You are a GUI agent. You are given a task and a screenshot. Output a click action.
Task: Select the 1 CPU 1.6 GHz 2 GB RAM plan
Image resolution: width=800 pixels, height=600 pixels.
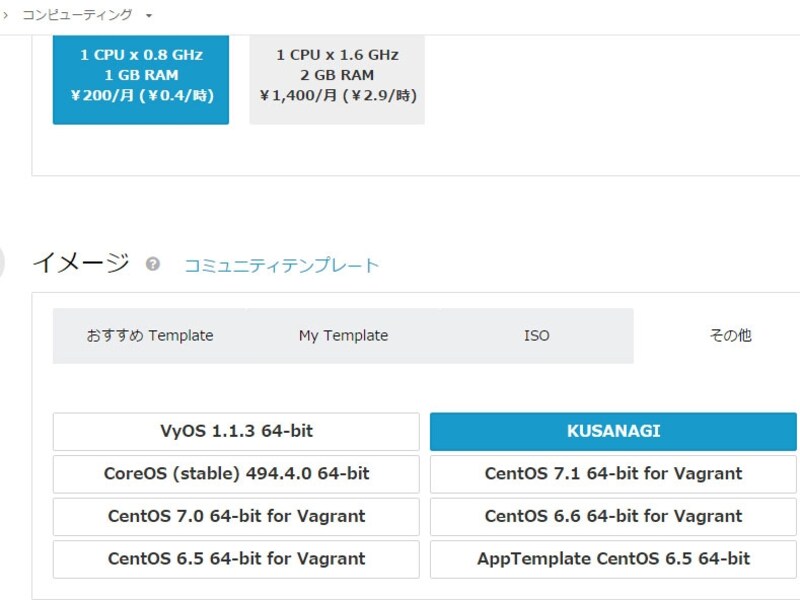(335, 76)
